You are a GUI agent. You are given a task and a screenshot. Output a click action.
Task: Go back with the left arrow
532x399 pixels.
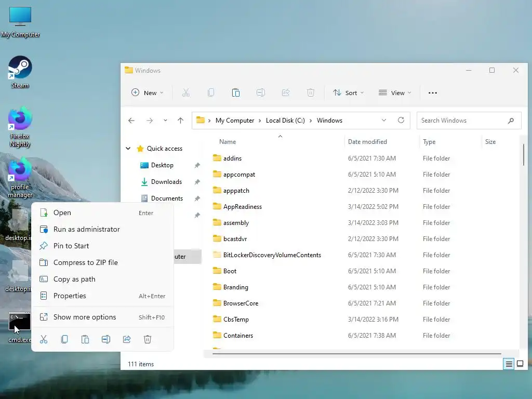click(x=131, y=121)
